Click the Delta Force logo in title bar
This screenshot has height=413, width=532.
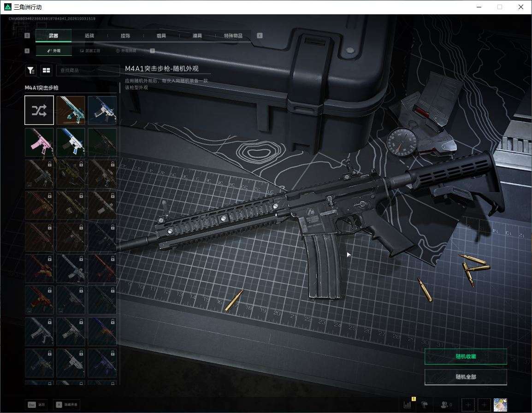[7, 7]
